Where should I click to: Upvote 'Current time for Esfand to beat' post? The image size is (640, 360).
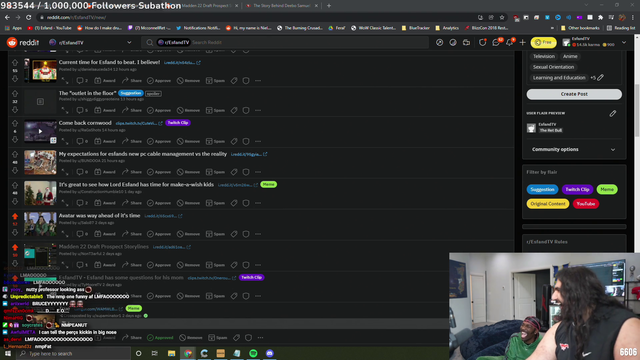click(x=15, y=63)
